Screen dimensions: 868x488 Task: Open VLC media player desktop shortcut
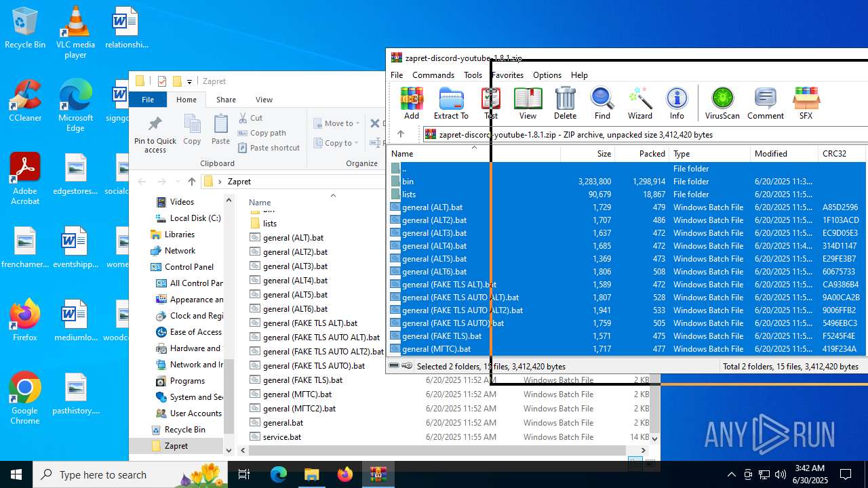click(x=75, y=32)
